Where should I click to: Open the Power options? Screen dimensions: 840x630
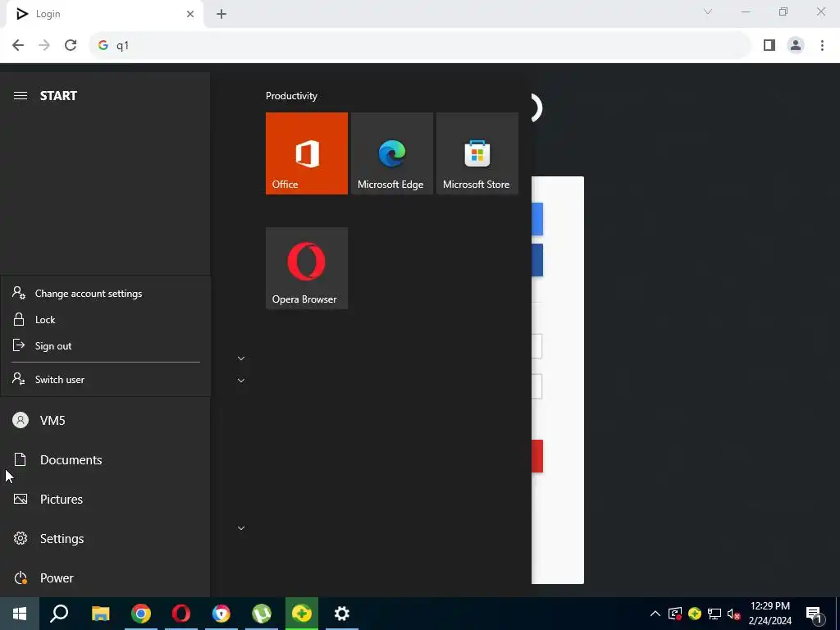click(105, 577)
